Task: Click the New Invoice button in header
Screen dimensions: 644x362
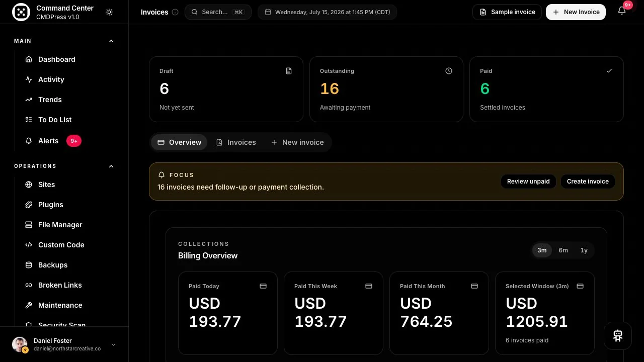Action: (x=576, y=12)
